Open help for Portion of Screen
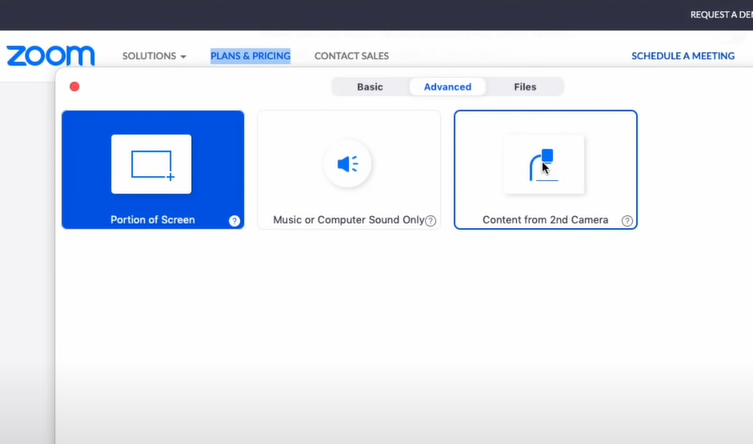 [x=234, y=221]
